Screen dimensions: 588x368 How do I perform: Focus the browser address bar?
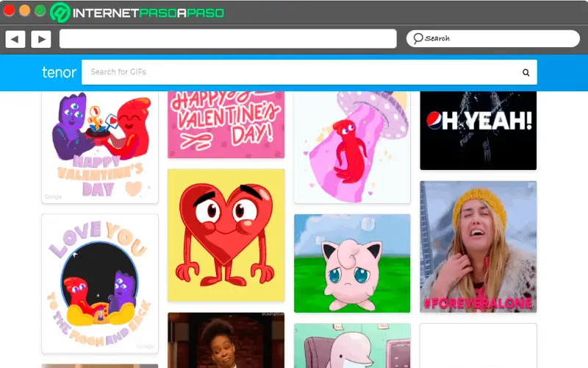coord(228,39)
